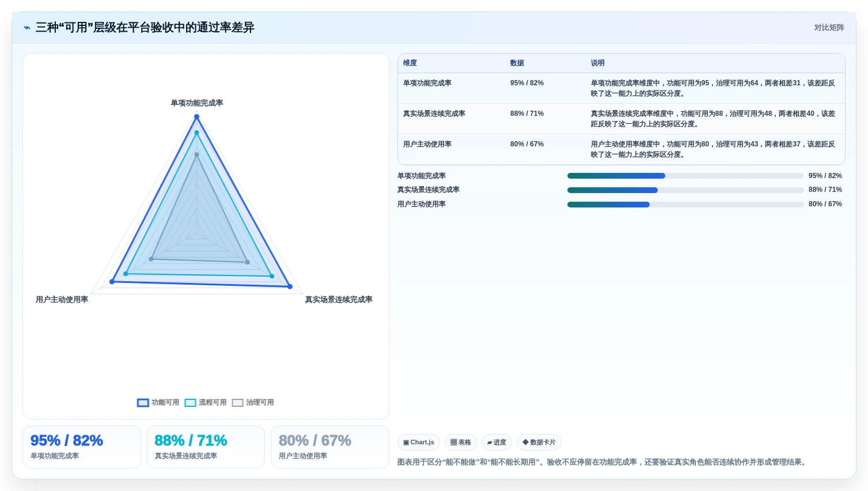Toggle the 流程可用 legend entry
This screenshot has width=868, height=491.
coord(206,402)
